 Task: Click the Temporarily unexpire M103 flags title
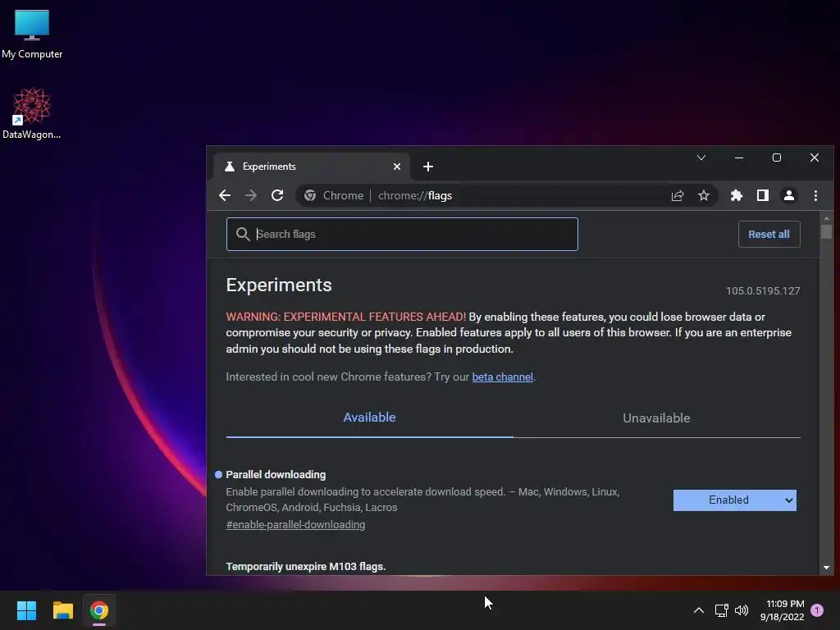305,566
